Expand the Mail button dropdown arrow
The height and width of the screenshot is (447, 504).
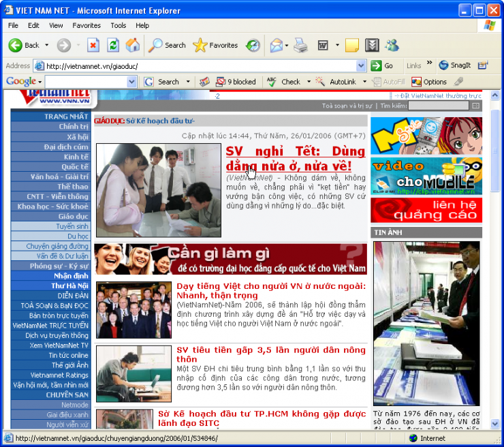coord(286,46)
